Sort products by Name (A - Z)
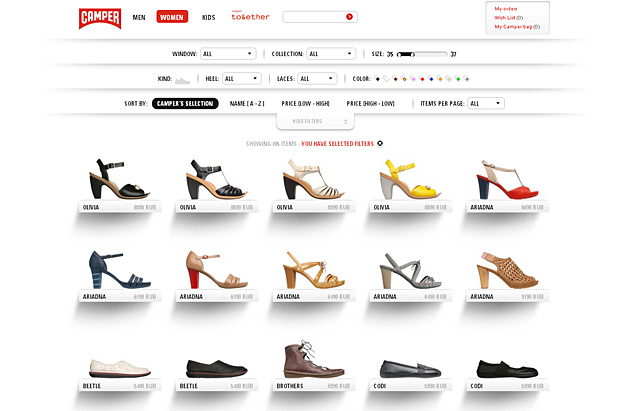The image size is (620, 411). 248,103
